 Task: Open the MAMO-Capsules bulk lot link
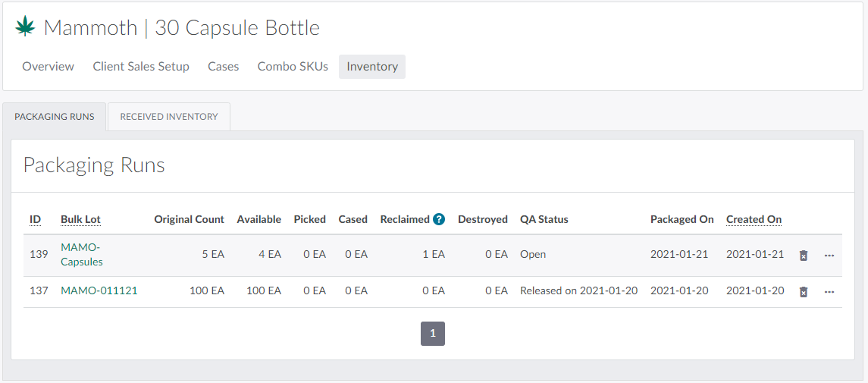point(81,254)
